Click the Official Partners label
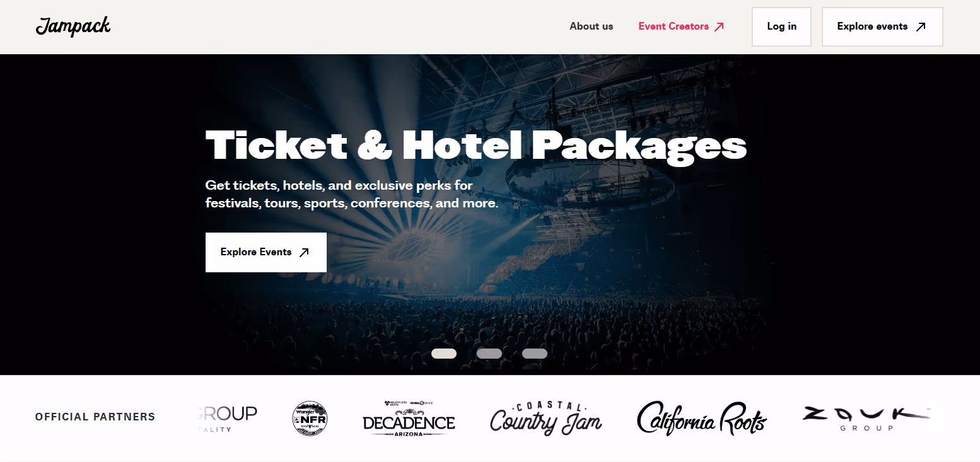The width and height of the screenshot is (980, 462). click(95, 417)
